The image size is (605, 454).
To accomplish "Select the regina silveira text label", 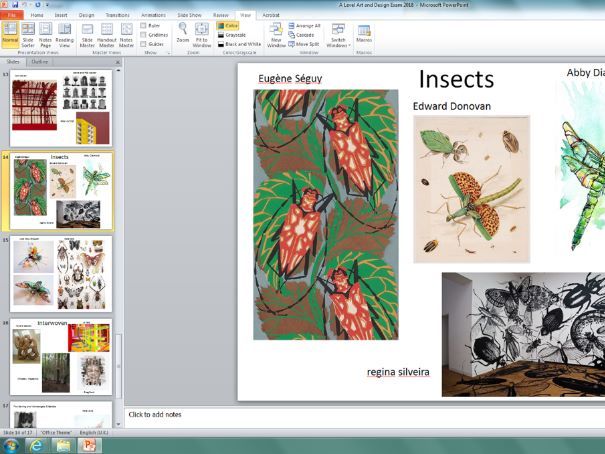I will [398, 372].
